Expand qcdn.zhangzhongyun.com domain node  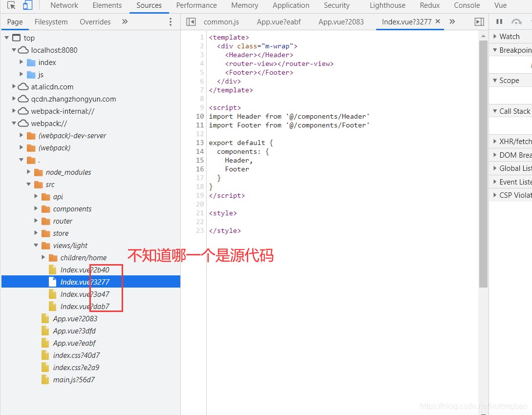pyautogui.click(x=14, y=99)
